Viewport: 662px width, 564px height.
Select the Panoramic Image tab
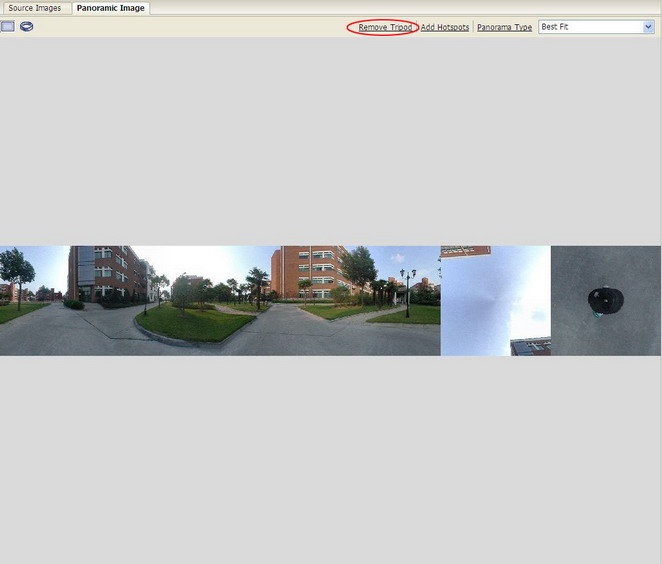[111, 8]
